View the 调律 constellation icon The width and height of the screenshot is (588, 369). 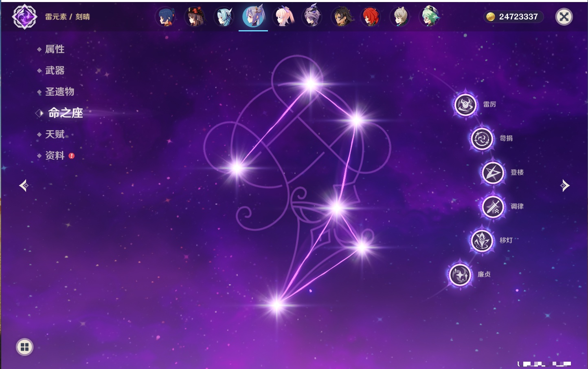click(x=493, y=207)
